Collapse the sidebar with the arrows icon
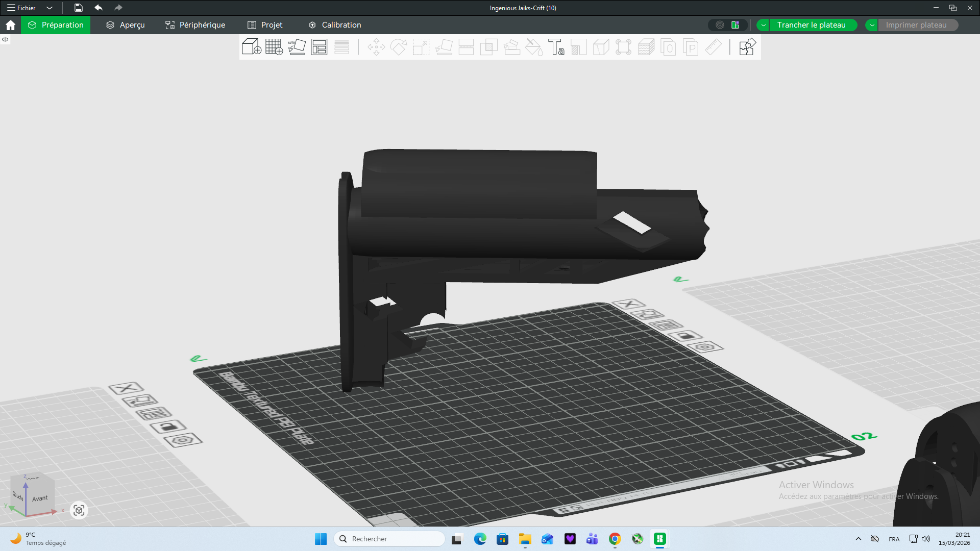Viewport: 980px width, 551px height. [5, 39]
